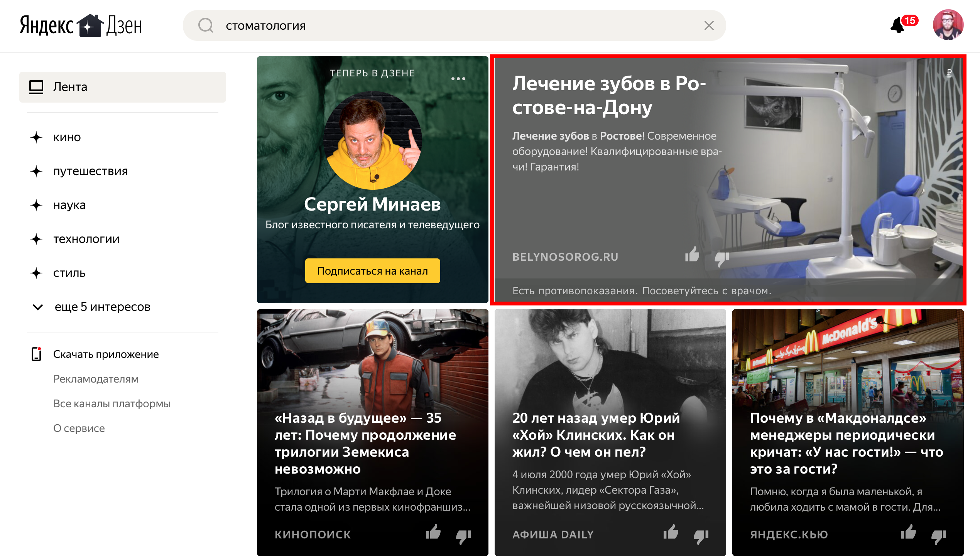Viewport: 980px width, 560px height.
Task: Click star icon next to наука
Action: point(36,205)
